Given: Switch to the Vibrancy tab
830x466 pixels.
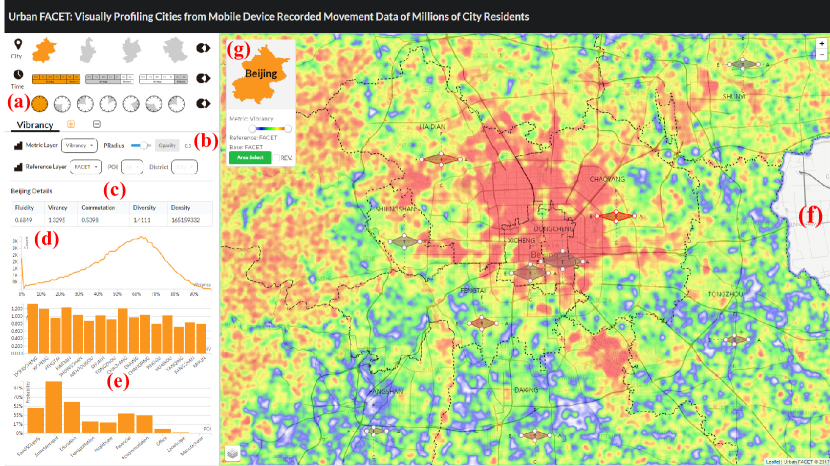Looking at the screenshot, I should (x=34, y=125).
